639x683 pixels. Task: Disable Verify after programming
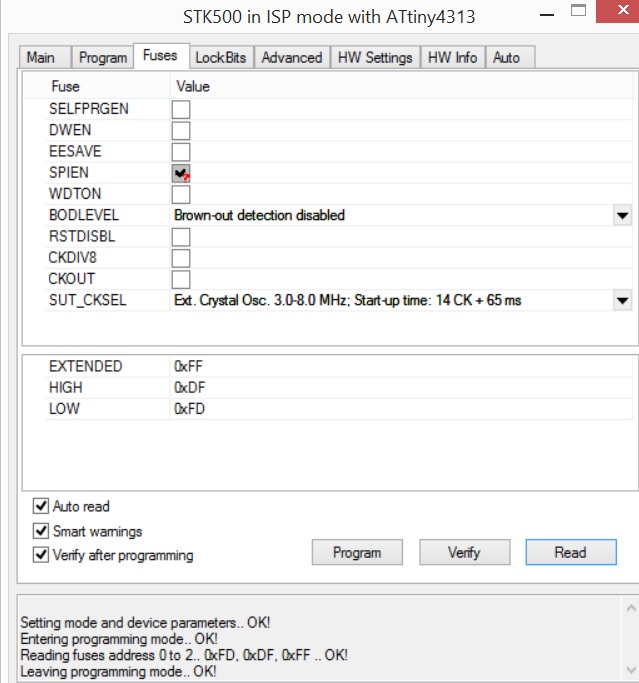point(41,555)
